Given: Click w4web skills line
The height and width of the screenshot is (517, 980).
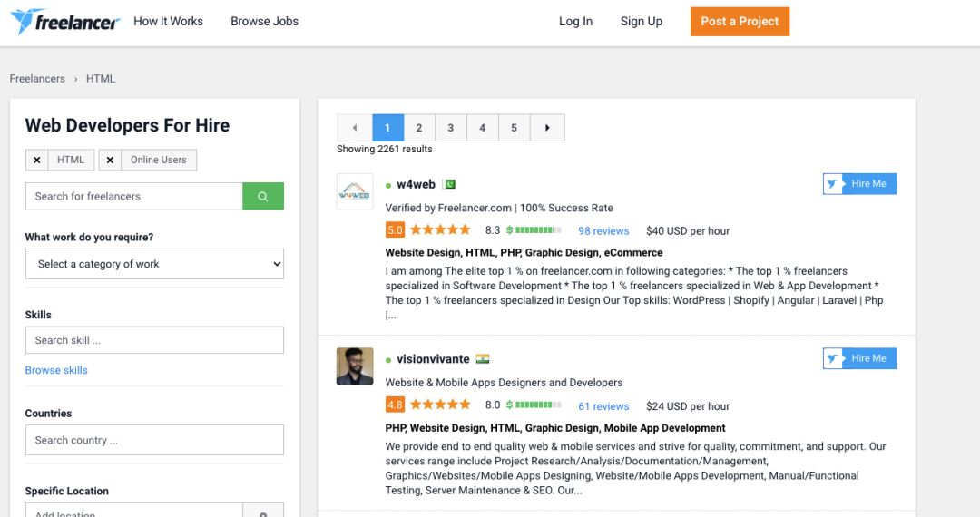Looking at the screenshot, I should (x=524, y=253).
